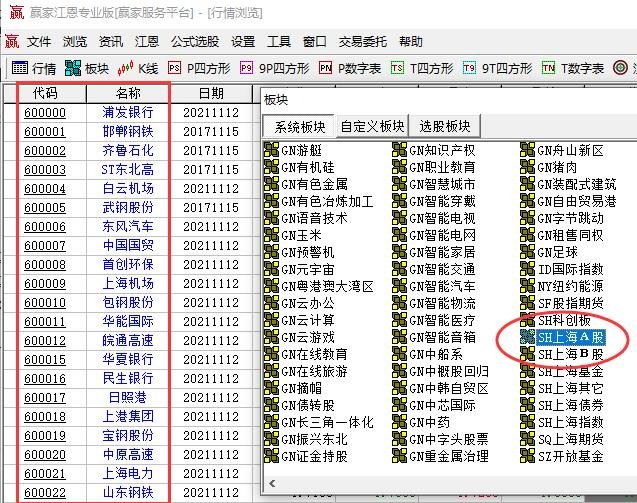Open stock code 600016 link
Image resolution: width=637 pixels, height=503 pixels.
coord(45,379)
